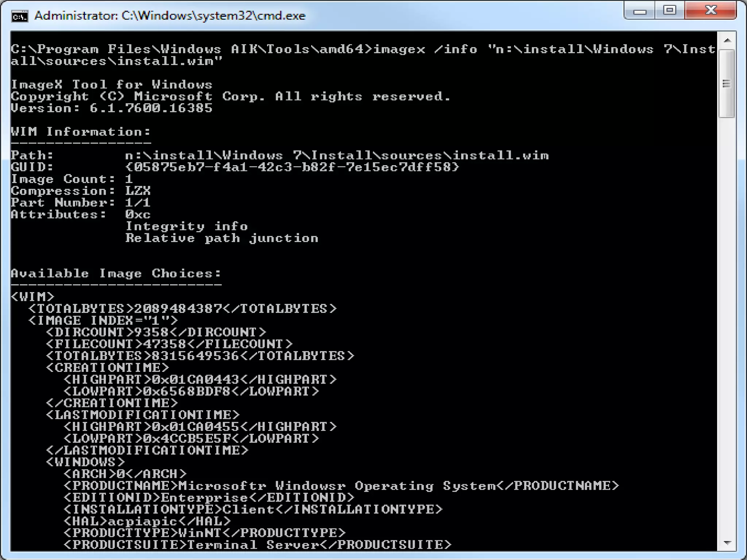This screenshot has width=747, height=560.
Task: Click the 'Attributes: 0xc' line
Action: [x=81, y=214]
